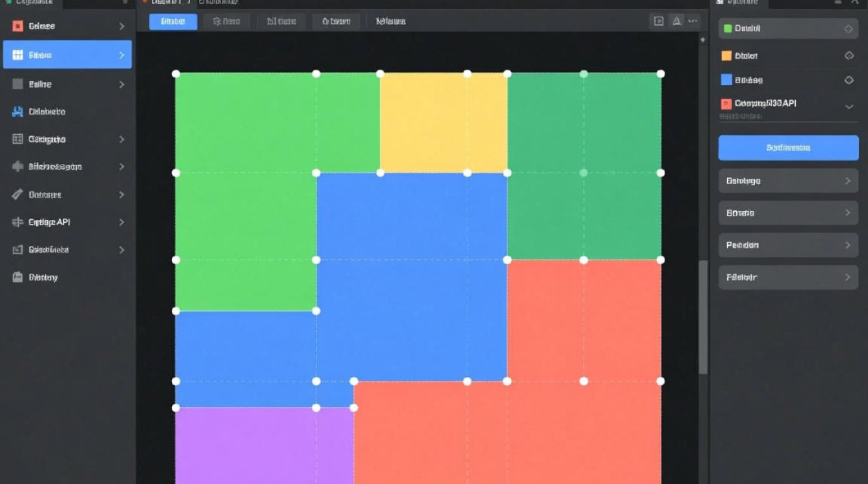Screen dimensions: 868x484
Task: Open the three-dot more options menu in toolbar
Action: click(x=693, y=21)
